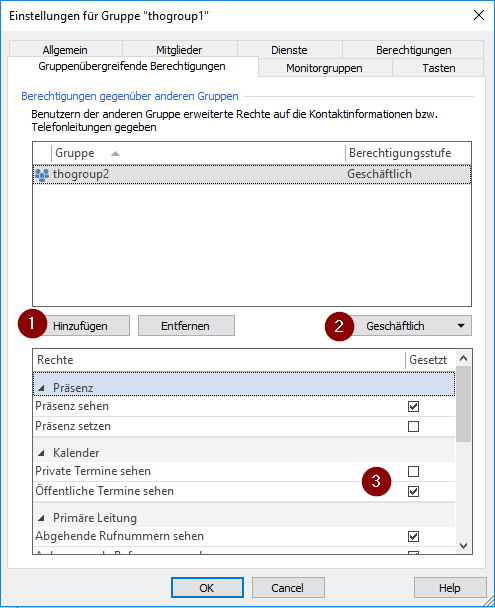The image size is (495, 608).
Task: Collapse the Präsenz rights section
Action: (x=41, y=388)
